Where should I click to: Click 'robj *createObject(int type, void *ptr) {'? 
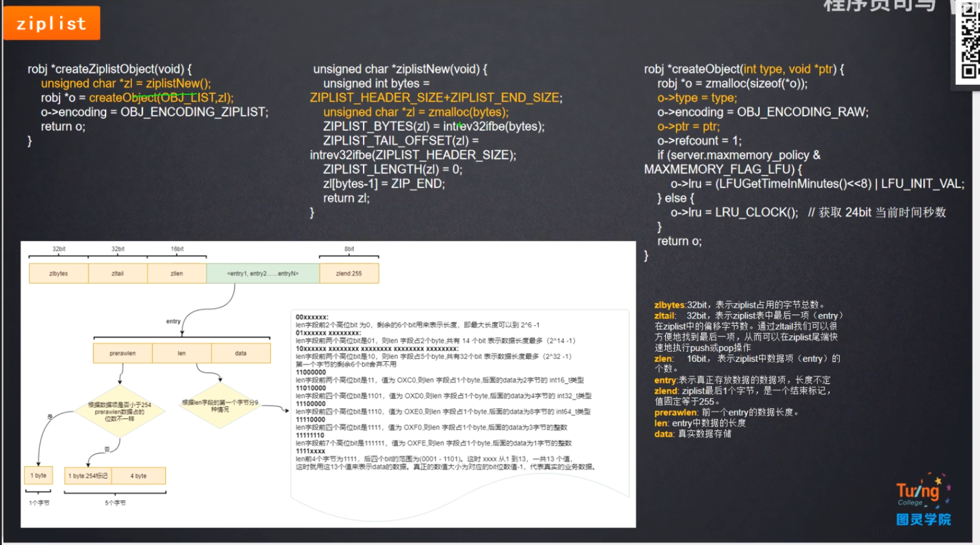pyautogui.click(x=744, y=70)
